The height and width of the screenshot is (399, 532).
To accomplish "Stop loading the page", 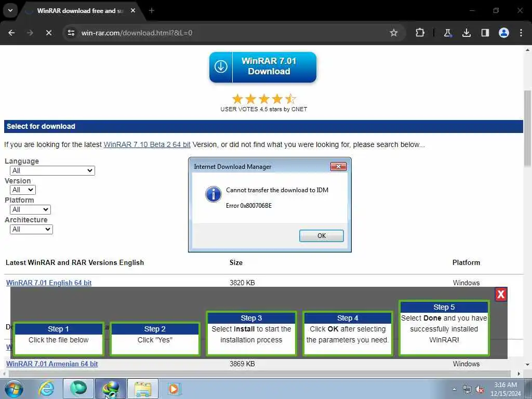I will (48, 33).
